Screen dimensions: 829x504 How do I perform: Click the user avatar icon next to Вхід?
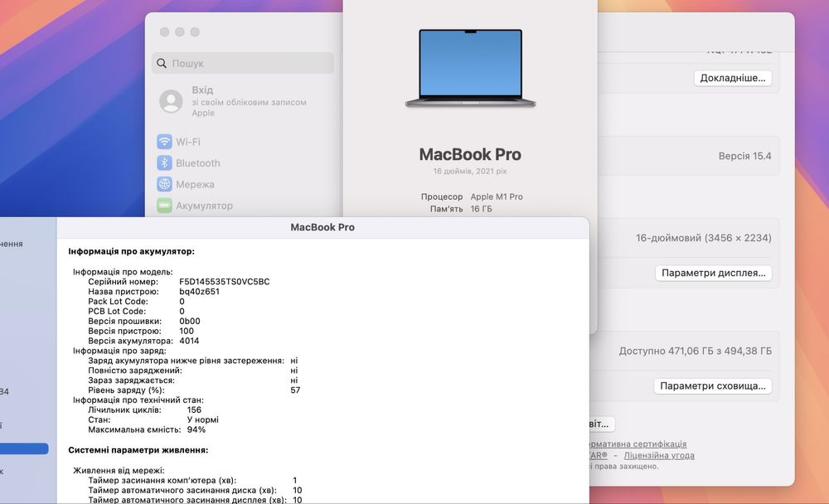coord(172,101)
